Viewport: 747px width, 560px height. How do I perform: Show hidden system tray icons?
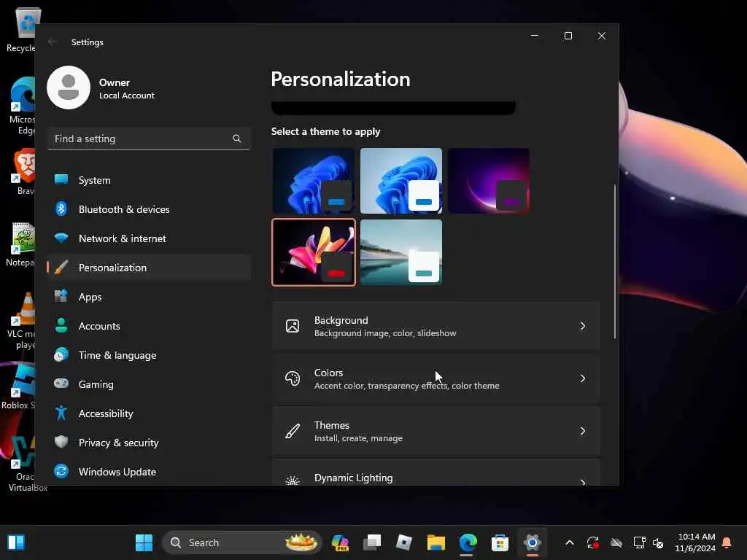coord(569,542)
